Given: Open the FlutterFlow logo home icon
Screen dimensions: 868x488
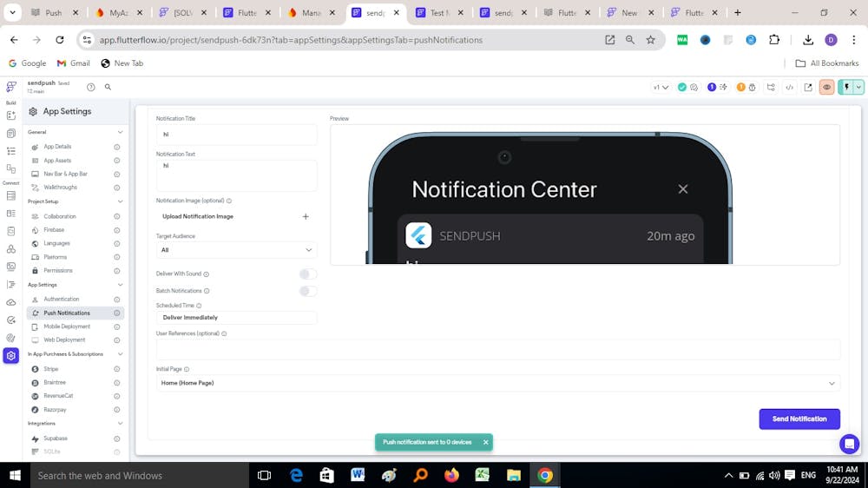Looking at the screenshot, I should (11, 87).
